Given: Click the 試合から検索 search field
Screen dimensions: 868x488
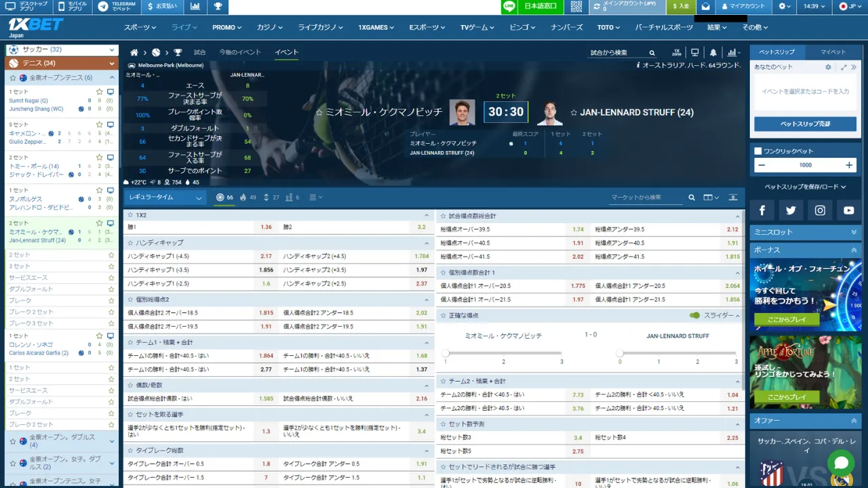Looking at the screenshot, I should [617, 53].
